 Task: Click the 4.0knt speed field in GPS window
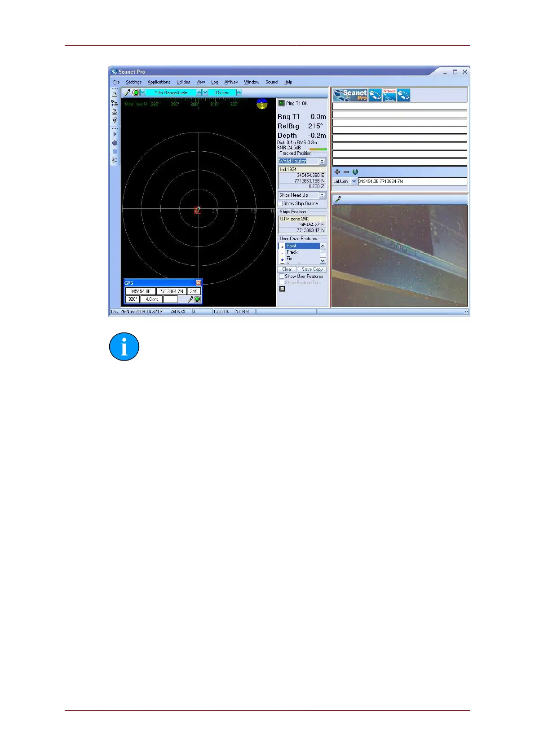152,299
